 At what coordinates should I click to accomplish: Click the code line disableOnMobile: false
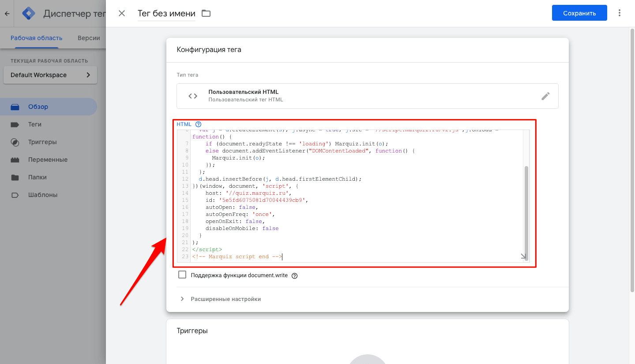[x=242, y=228]
